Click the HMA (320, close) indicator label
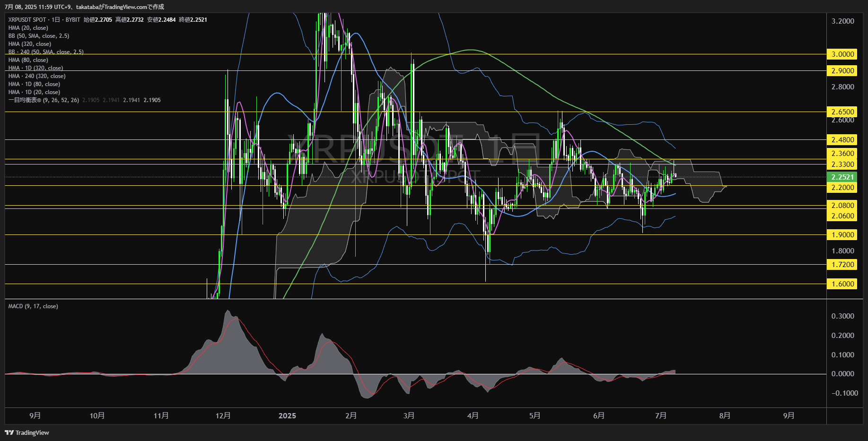Viewport: 868px width, 441px height. point(29,44)
